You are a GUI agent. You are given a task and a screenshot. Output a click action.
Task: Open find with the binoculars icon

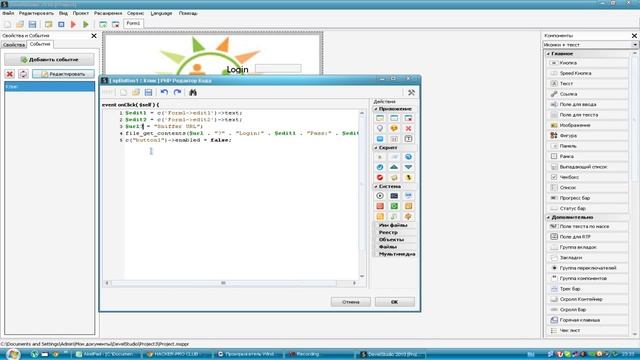(x=193, y=92)
